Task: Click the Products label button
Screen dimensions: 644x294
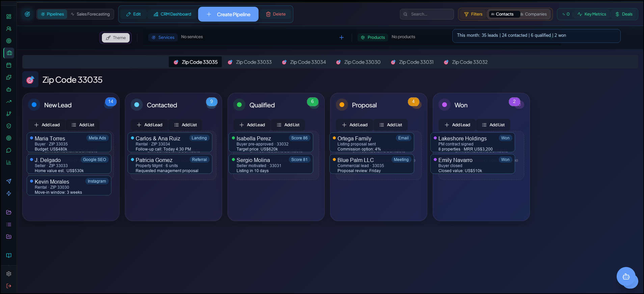Action: pos(373,37)
